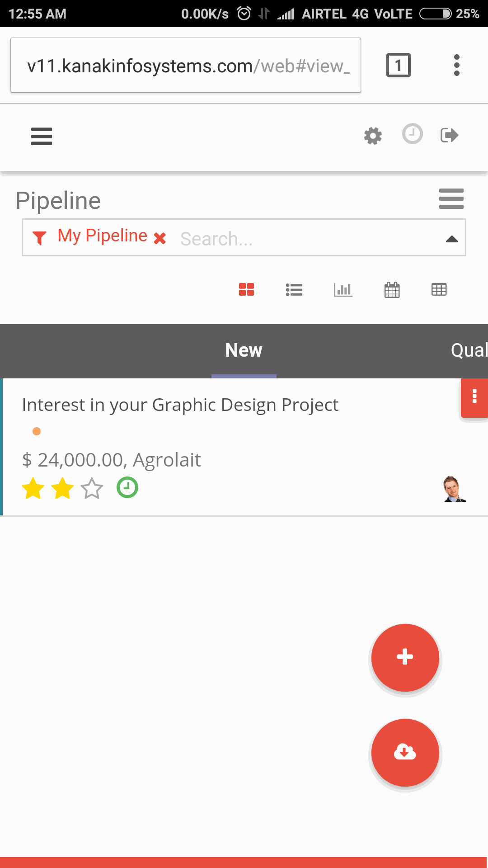This screenshot has height=868, width=488.
Task: Tap the red cloud download button
Action: pyautogui.click(x=405, y=753)
